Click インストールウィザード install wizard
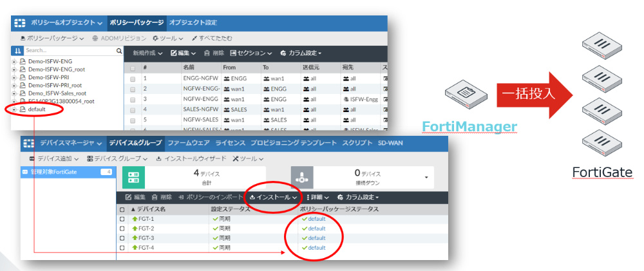This screenshot has width=644, height=271. (191, 158)
